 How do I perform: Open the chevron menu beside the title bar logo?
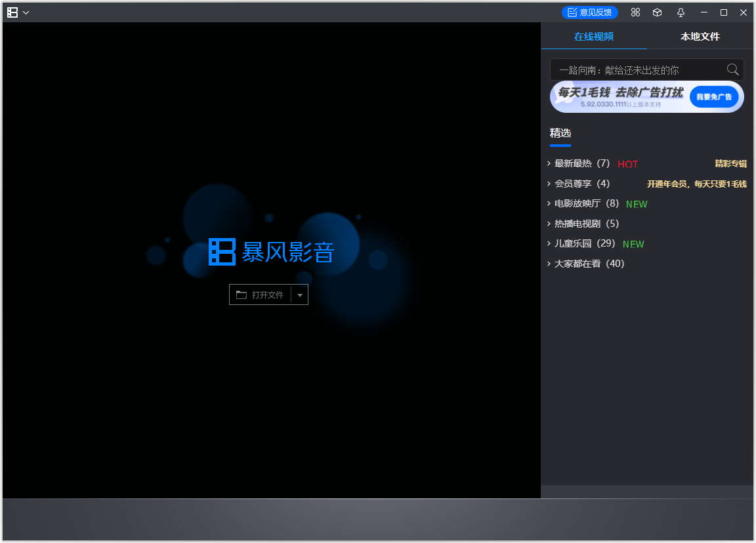(26, 12)
